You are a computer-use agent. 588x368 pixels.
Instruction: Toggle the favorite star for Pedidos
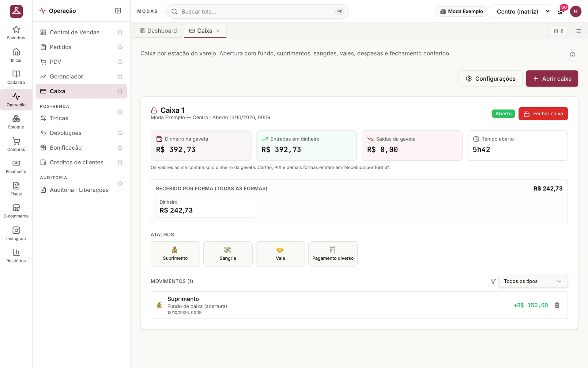point(120,47)
